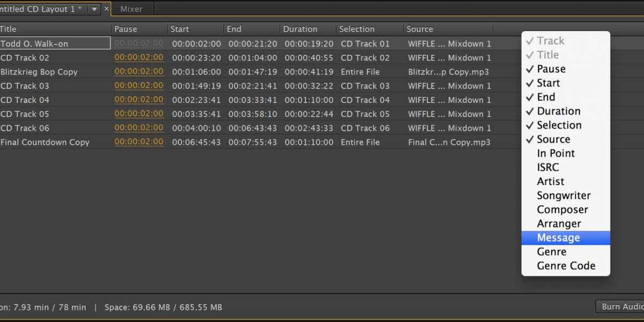Enable the In Point column

pyautogui.click(x=555, y=153)
